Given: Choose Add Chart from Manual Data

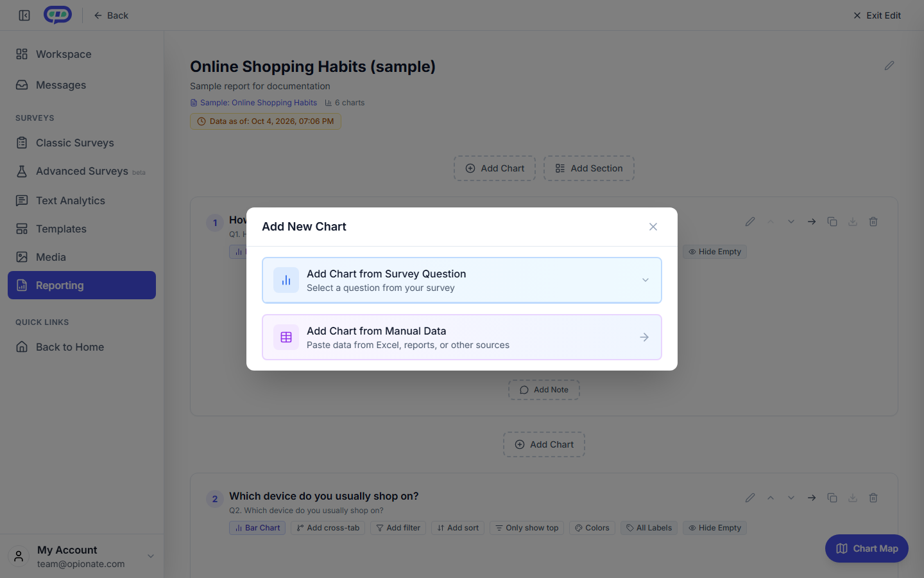Looking at the screenshot, I should 462,337.
